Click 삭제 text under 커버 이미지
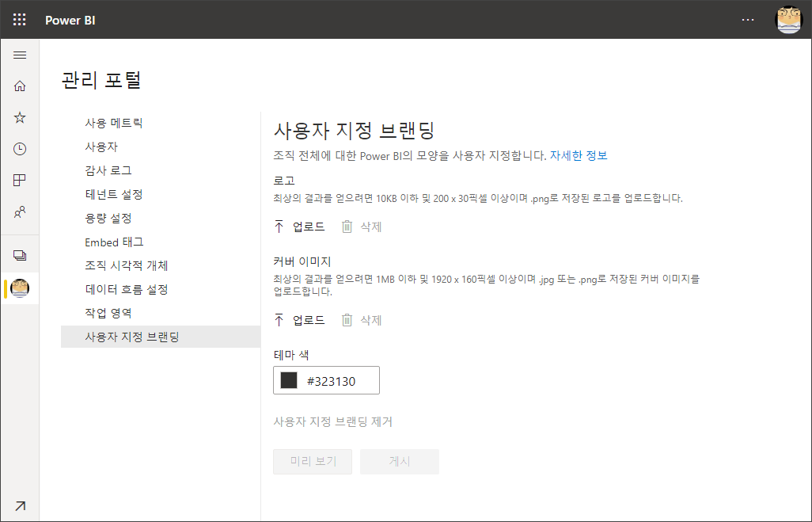This screenshot has height=522, width=812. [x=371, y=320]
